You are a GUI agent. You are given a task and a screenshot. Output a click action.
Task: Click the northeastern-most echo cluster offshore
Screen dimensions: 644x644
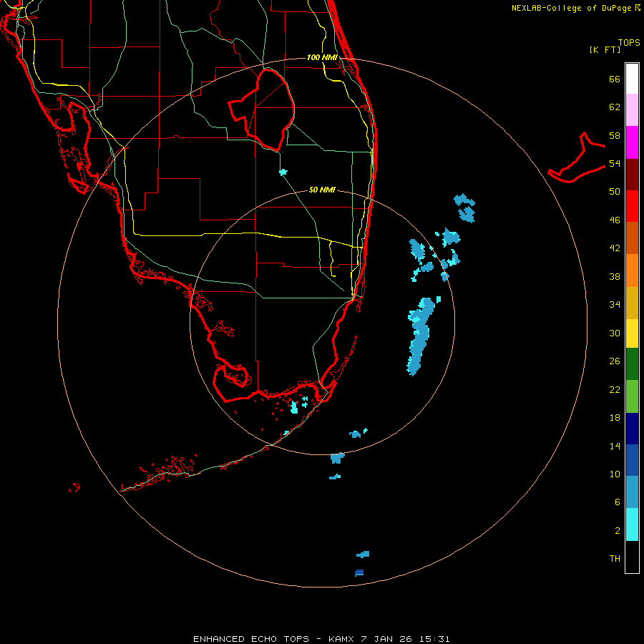coord(465,208)
